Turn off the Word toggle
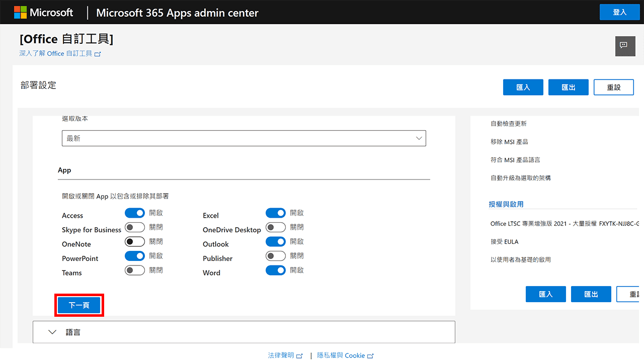This screenshot has width=644, height=362. [275, 270]
